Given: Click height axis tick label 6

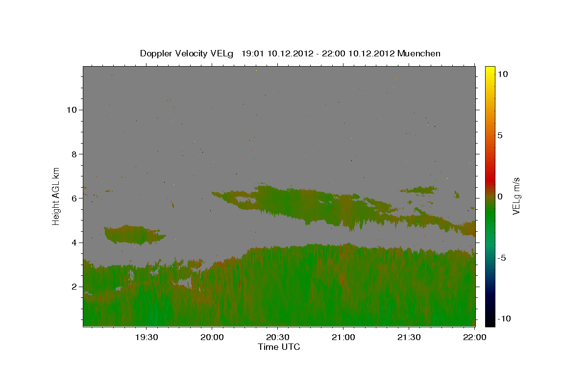Looking at the screenshot, I should (x=74, y=198).
